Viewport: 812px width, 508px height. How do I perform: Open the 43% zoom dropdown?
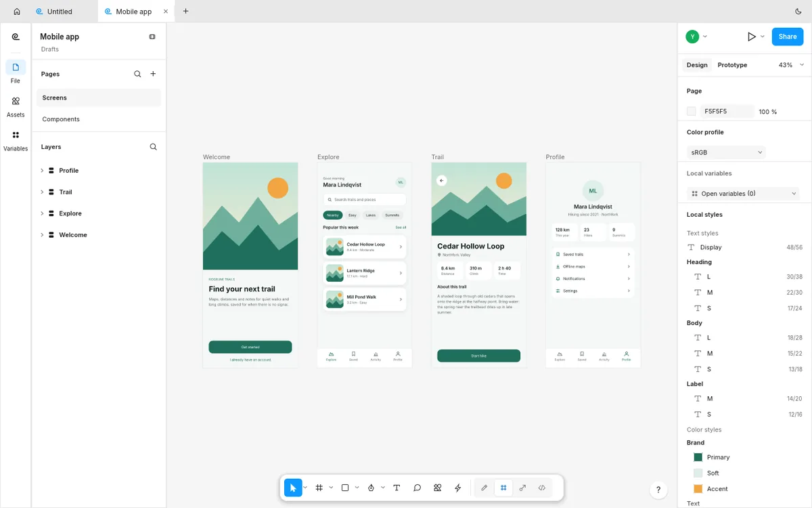(791, 65)
